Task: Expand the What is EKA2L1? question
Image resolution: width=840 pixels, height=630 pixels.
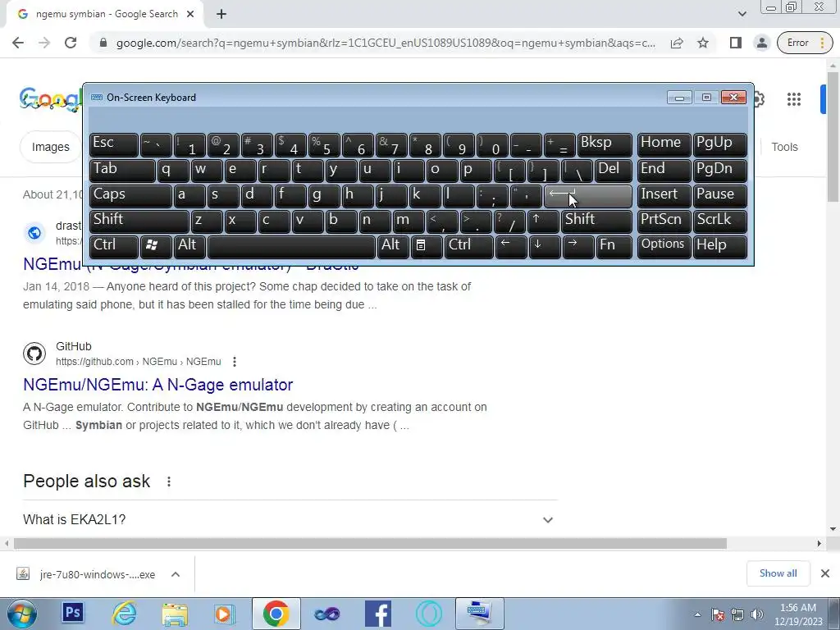Action: click(x=290, y=519)
